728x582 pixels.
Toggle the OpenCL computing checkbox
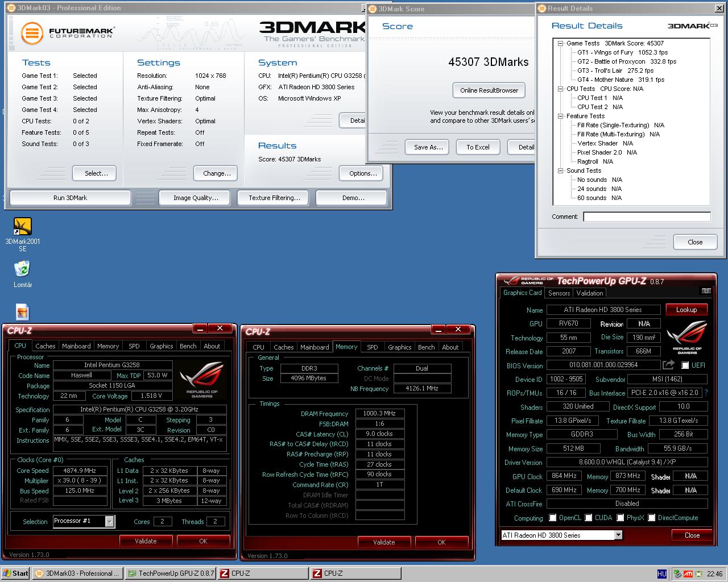552,518
